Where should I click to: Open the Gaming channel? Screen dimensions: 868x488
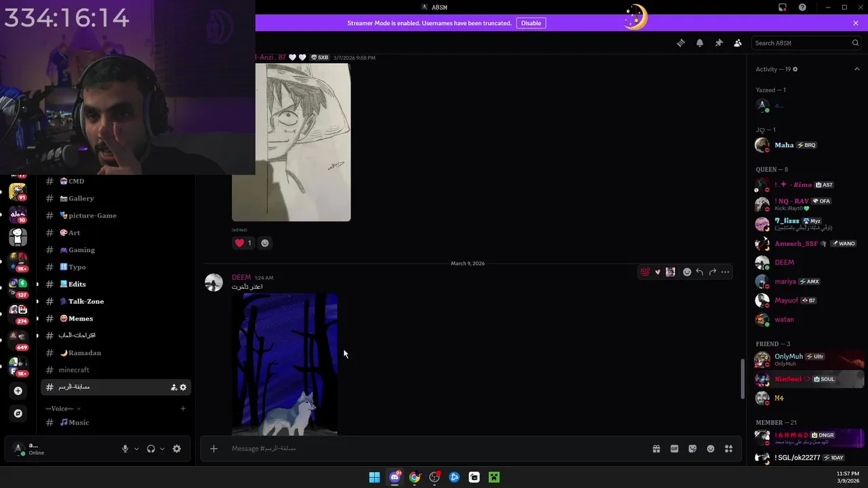115,249
